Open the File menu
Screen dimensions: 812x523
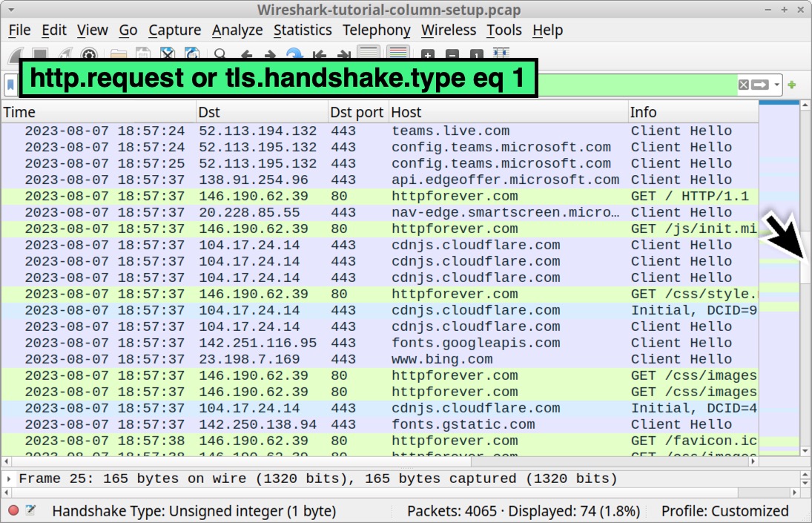click(20, 30)
